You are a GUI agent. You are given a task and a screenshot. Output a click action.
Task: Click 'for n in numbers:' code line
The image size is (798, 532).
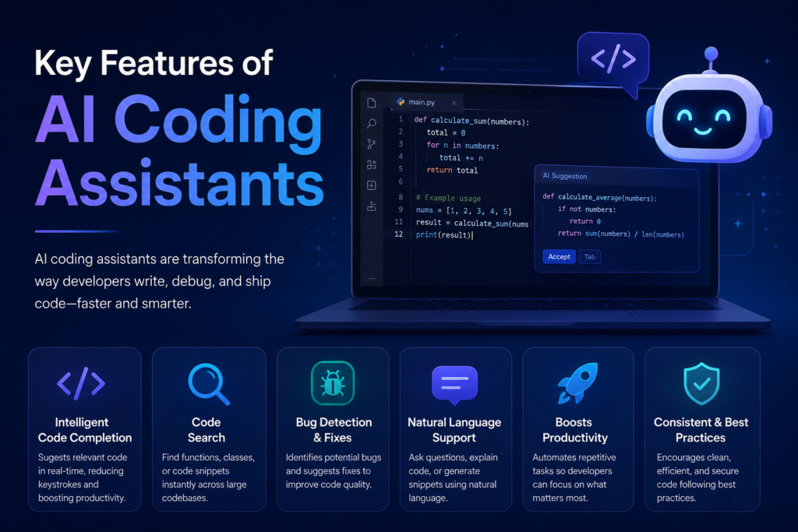[463, 146]
